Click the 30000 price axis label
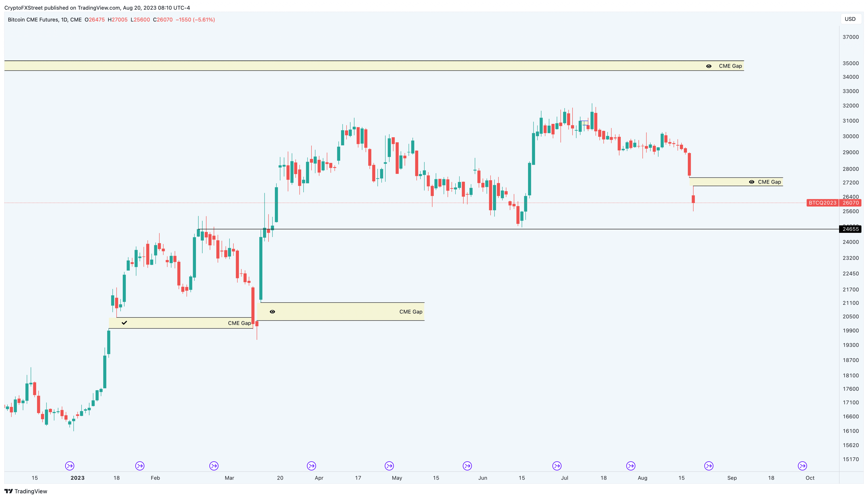Image resolution: width=868 pixels, height=499 pixels. click(x=851, y=136)
